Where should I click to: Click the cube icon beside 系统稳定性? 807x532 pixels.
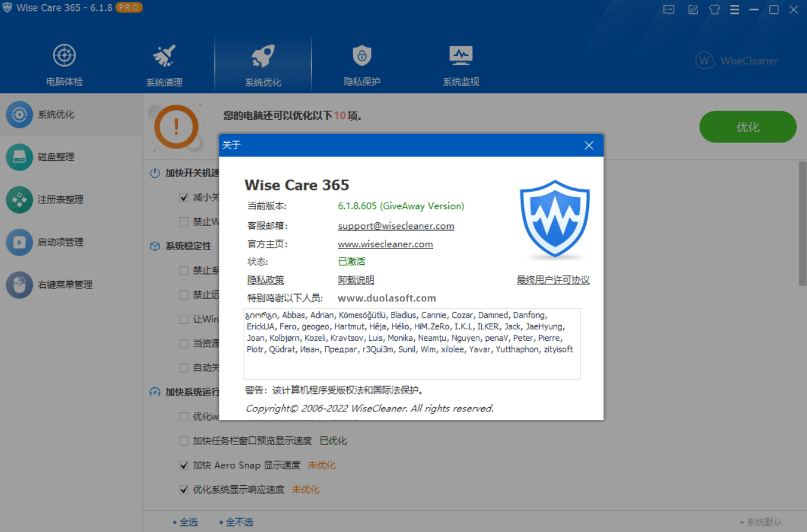pos(155,246)
